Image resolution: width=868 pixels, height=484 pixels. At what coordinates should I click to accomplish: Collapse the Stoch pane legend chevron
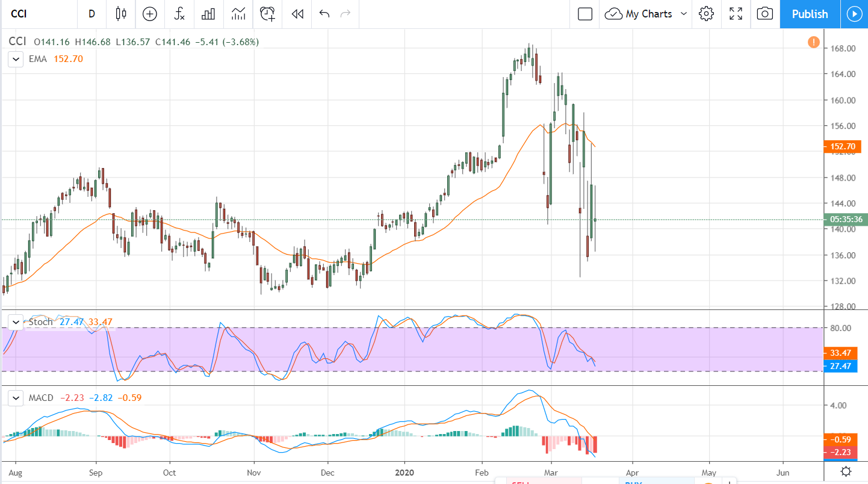coord(15,322)
